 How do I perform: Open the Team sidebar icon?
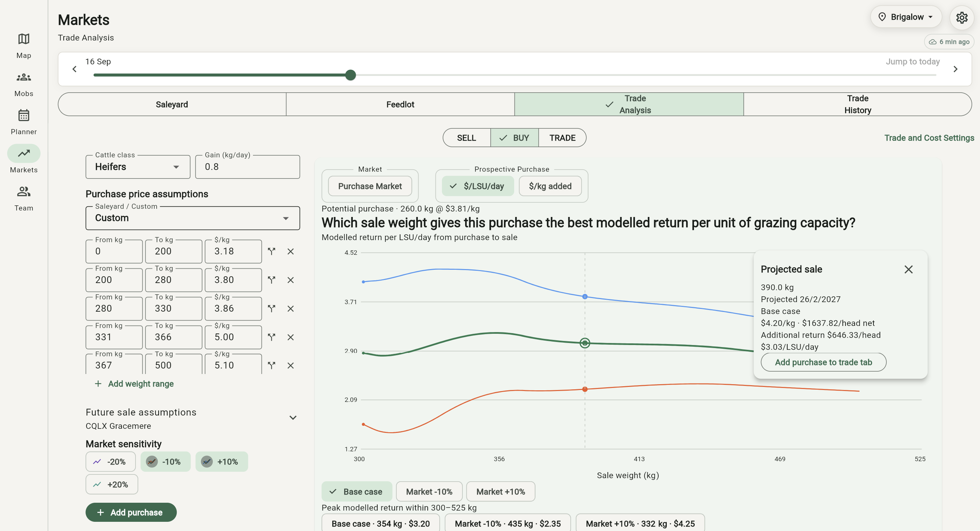point(23,191)
